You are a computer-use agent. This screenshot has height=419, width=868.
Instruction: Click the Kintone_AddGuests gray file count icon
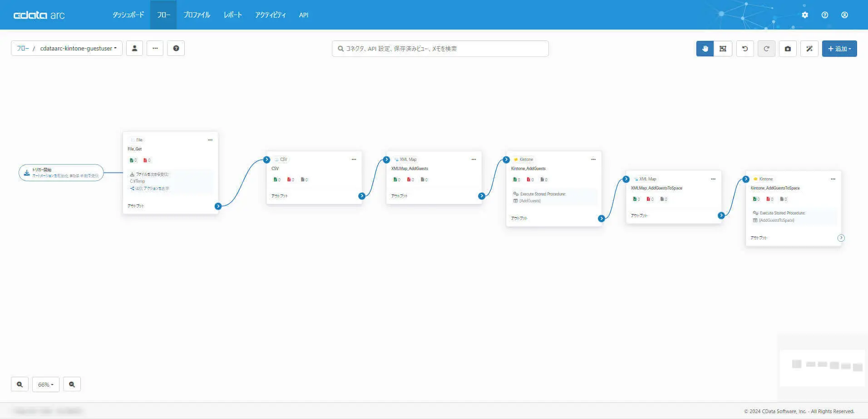click(x=543, y=180)
